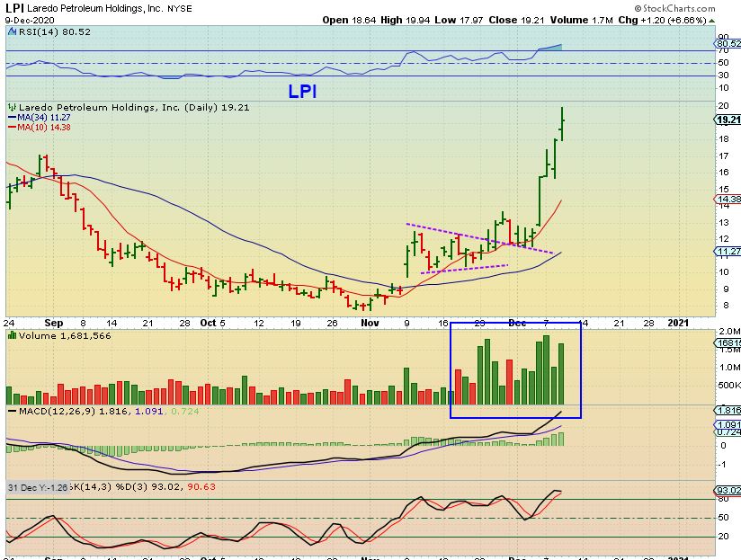Click the 'Sep' date axis label
This screenshot has width=741, height=560.
(x=53, y=323)
